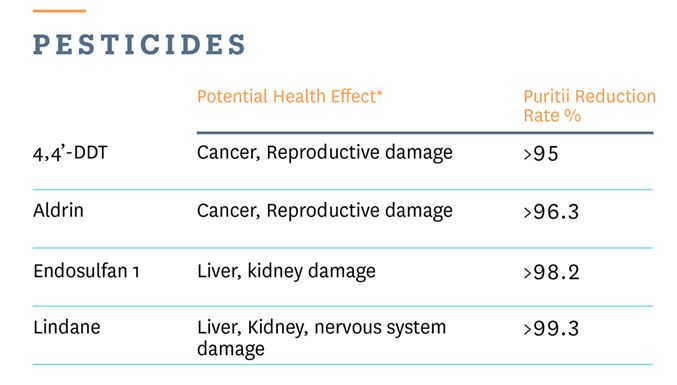
Task: Select the 4,4'-DDT row label
Action: (x=70, y=153)
